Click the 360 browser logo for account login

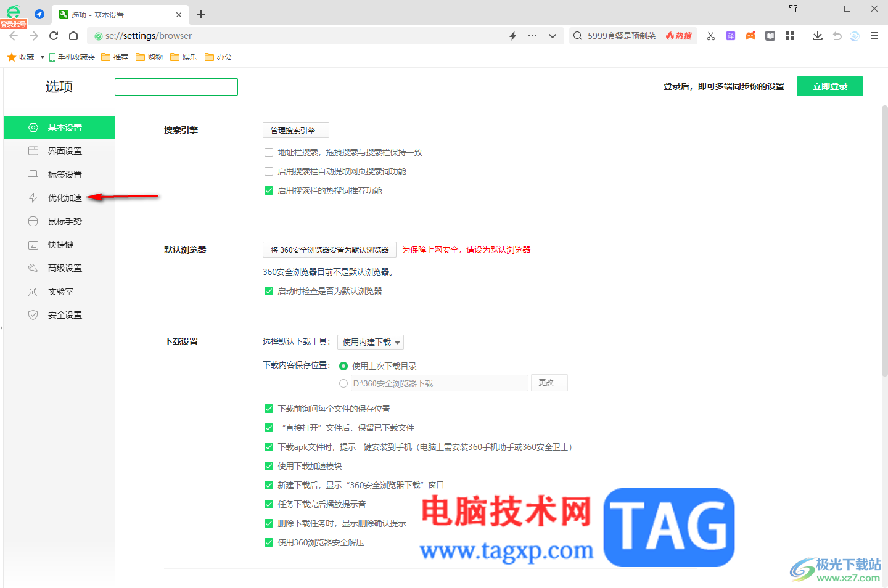(x=13, y=12)
